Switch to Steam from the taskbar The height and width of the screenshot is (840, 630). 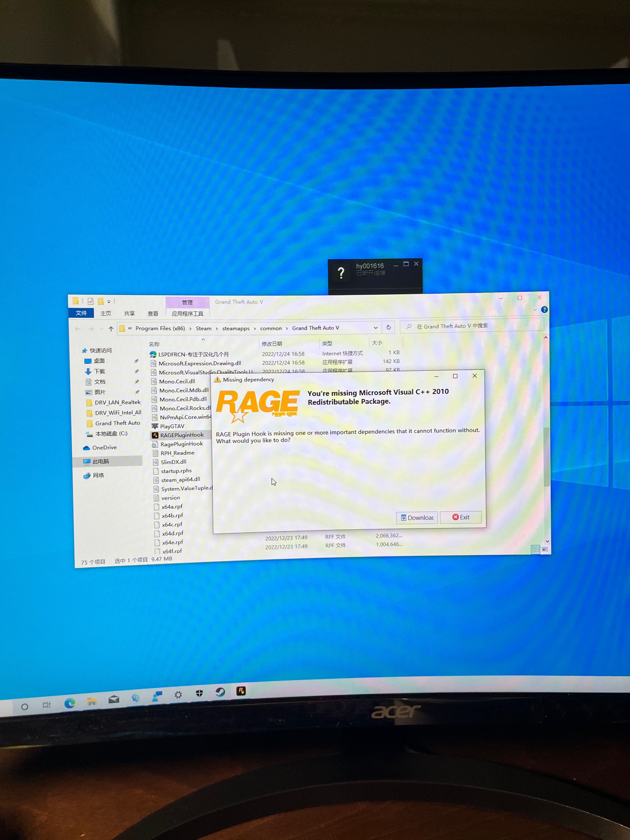220,692
